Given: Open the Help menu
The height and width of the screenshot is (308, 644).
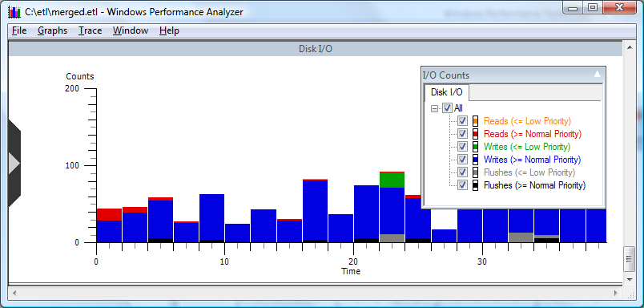Looking at the screenshot, I should click(x=169, y=30).
